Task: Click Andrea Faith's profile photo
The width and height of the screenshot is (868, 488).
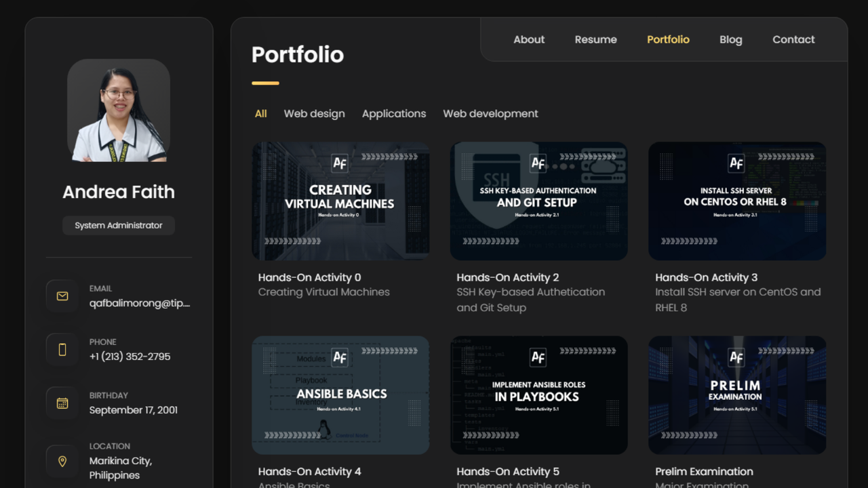Action: click(x=118, y=110)
